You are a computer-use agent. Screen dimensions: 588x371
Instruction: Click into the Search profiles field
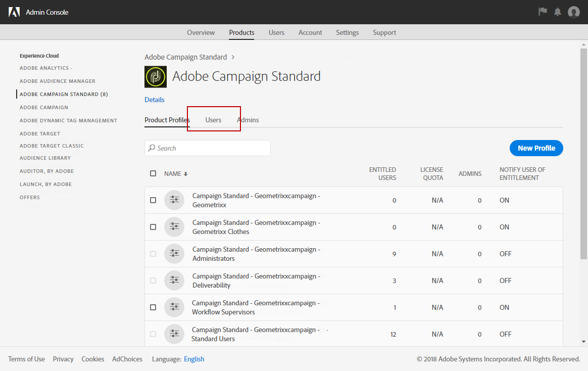pyautogui.click(x=212, y=148)
